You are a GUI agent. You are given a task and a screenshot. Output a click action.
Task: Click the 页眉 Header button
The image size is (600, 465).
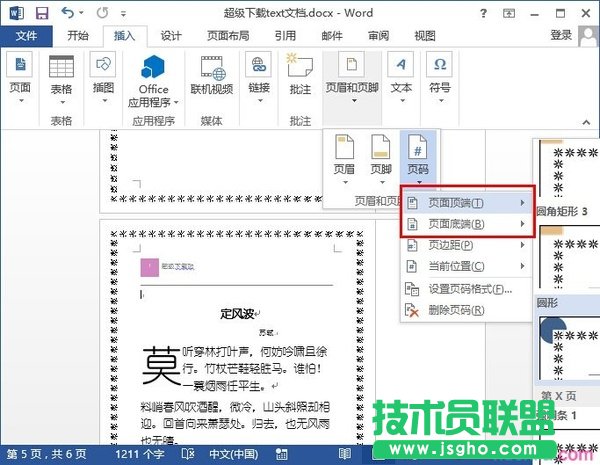pyautogui.click(x=344, y=158)
